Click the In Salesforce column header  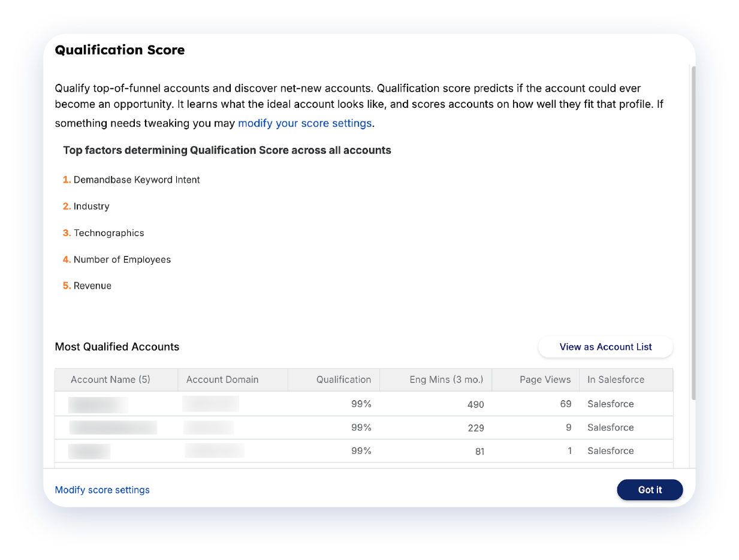coord(616,380)
